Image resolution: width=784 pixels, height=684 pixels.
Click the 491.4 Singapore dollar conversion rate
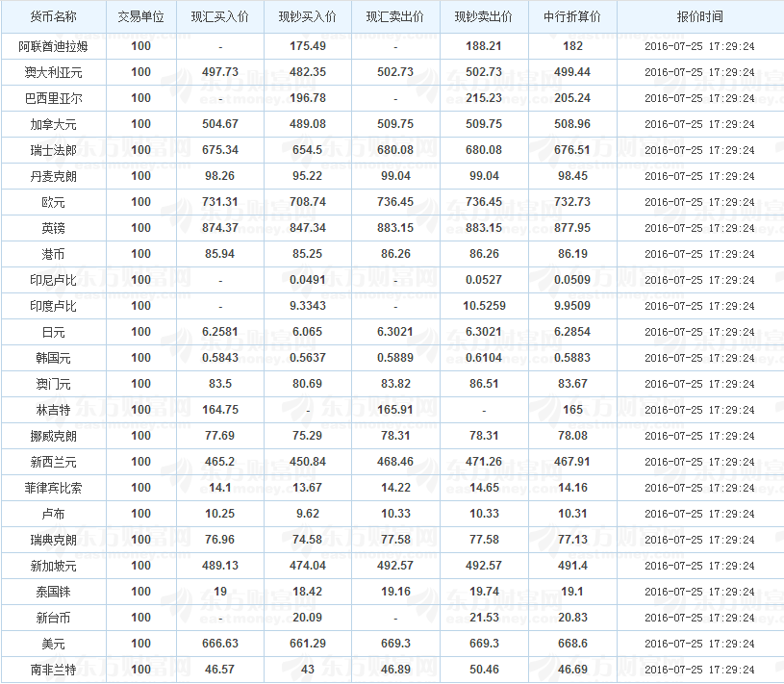coord(572,566)
